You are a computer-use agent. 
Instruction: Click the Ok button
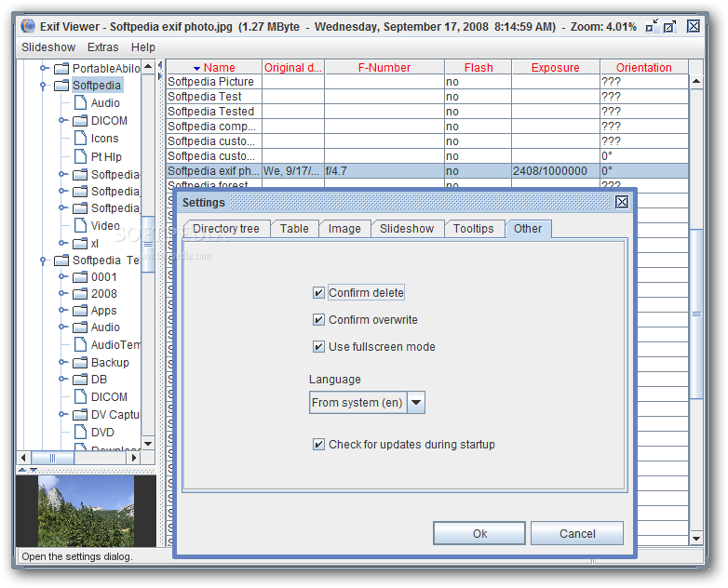(479, 533)
